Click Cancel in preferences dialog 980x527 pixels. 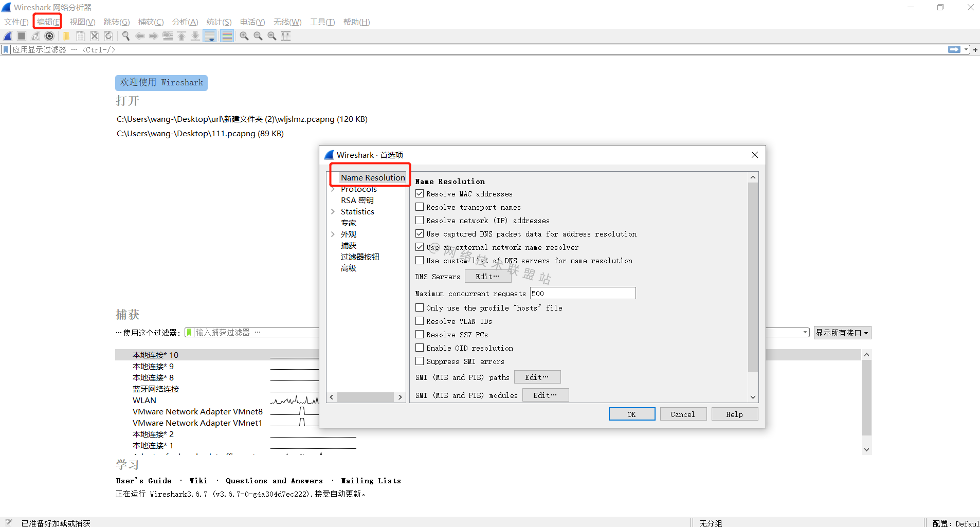(x=683, y=414)
